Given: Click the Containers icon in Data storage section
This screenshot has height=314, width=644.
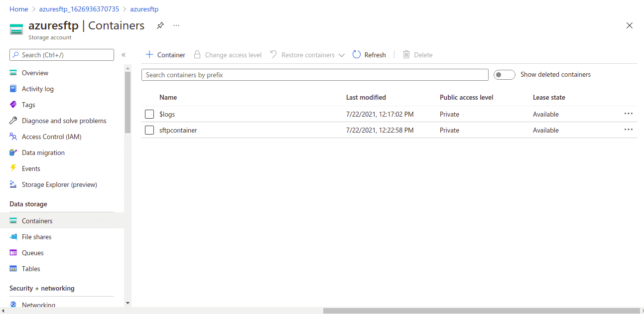Looking at the screenshot, I should [x=13, y=221].
